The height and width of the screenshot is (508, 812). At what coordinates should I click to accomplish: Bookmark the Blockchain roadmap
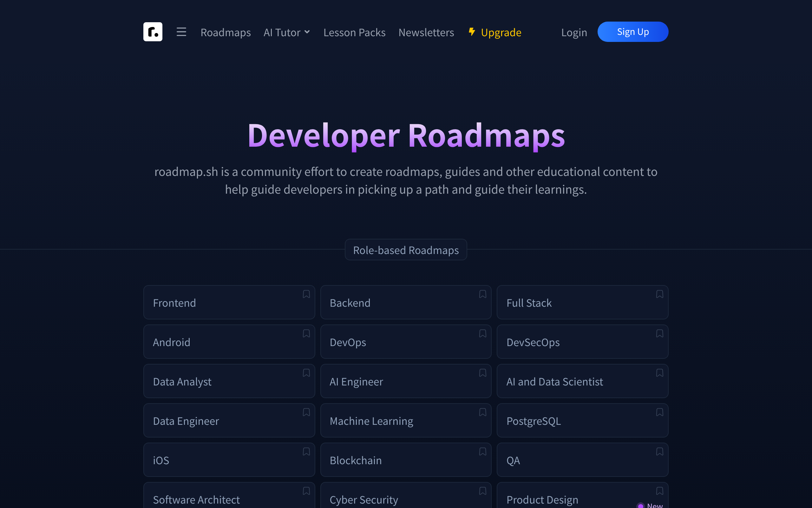coord(482,451)
